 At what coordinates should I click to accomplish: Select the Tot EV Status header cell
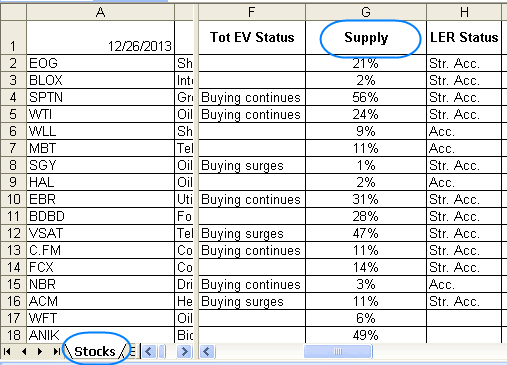click(x=252, y=37)
